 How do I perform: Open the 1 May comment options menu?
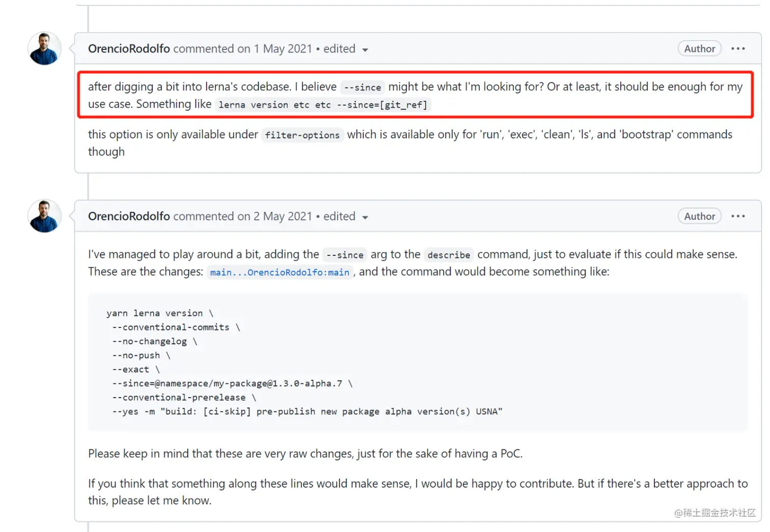(738, 49)
